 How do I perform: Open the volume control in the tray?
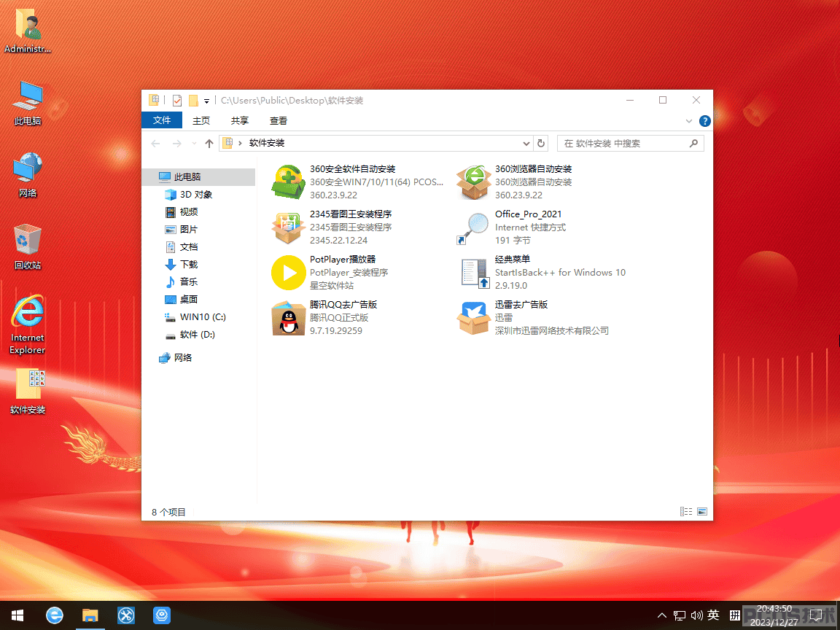pos(697,615)
